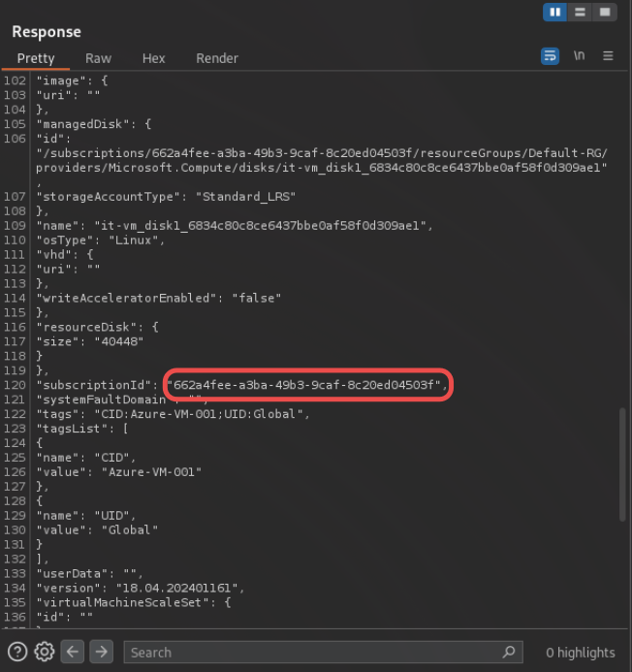Click the search help question mark icon
The height and width of the screenshot is (672, 632).
(17, 652)
